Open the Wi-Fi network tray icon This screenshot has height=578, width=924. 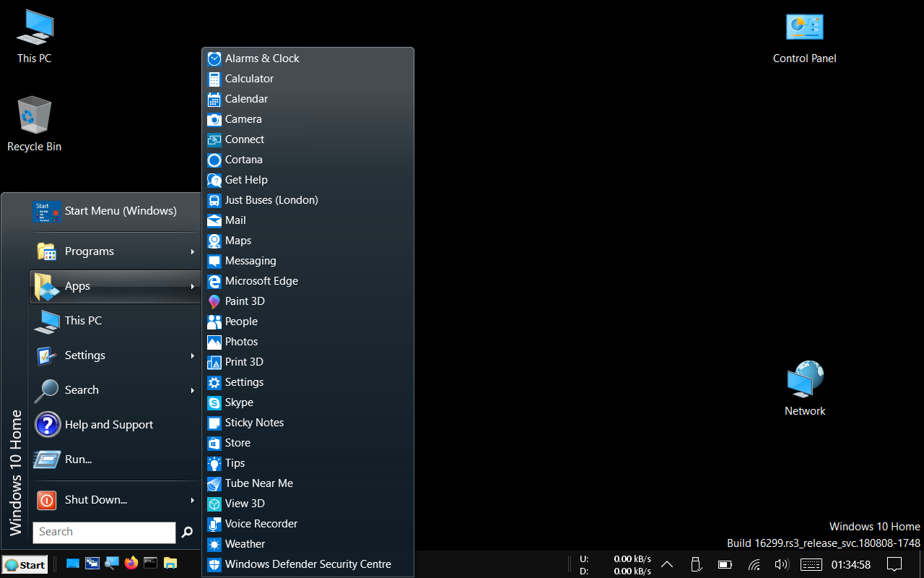[x=754, y=564]
